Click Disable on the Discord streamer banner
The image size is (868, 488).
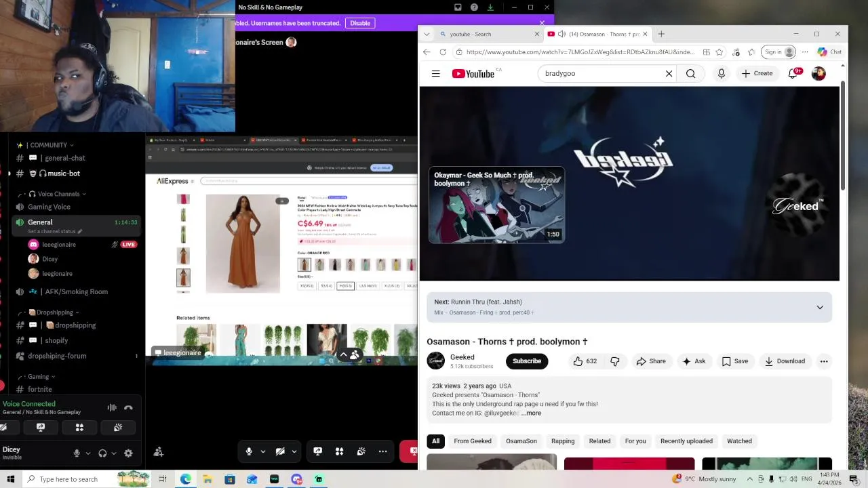(x=360, y=23)
